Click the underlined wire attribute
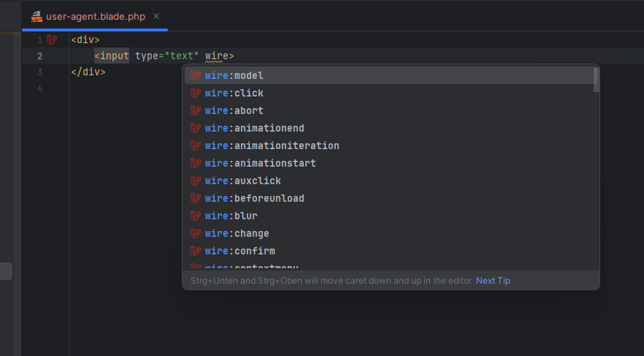Image resolution: width=644 pixels, height=356 pixels. (216, 56)
